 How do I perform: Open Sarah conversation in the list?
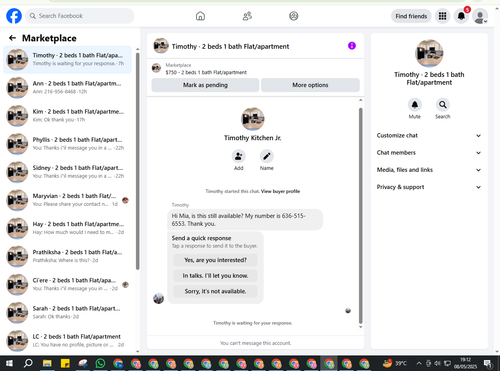click(x=67, y=312)
